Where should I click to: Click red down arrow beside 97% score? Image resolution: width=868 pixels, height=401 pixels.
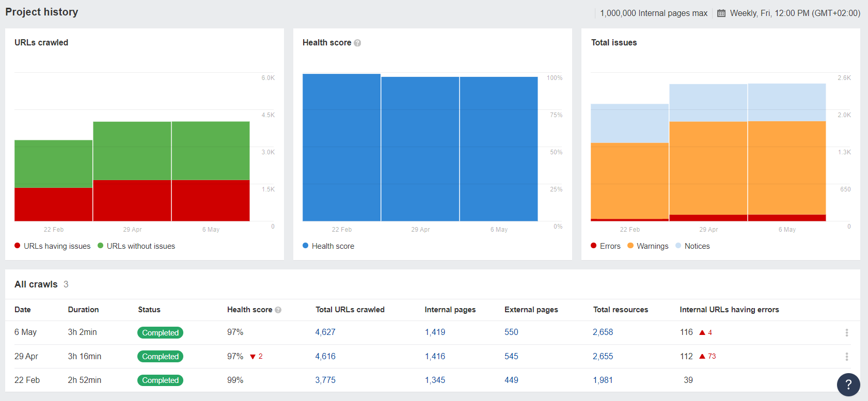[252, 357]
